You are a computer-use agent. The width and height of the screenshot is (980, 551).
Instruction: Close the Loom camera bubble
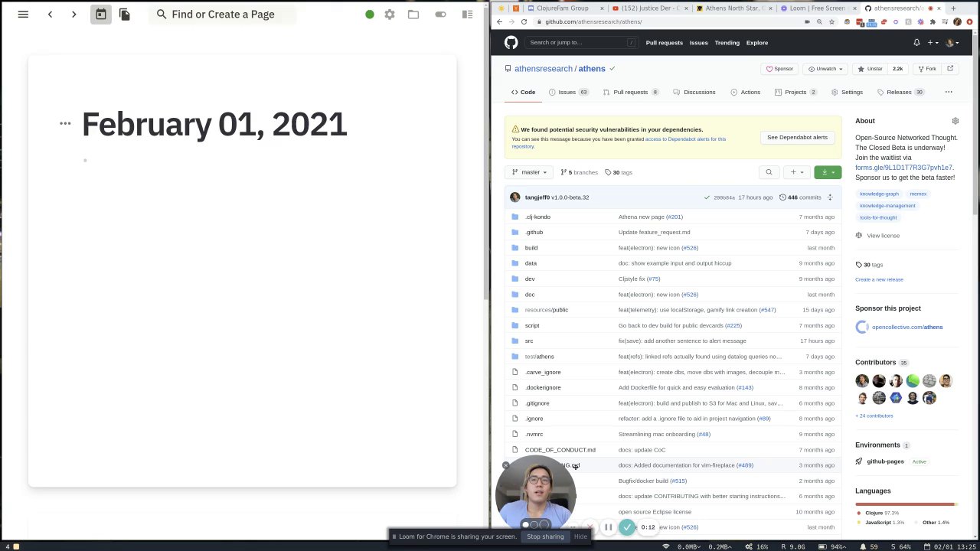505,465
